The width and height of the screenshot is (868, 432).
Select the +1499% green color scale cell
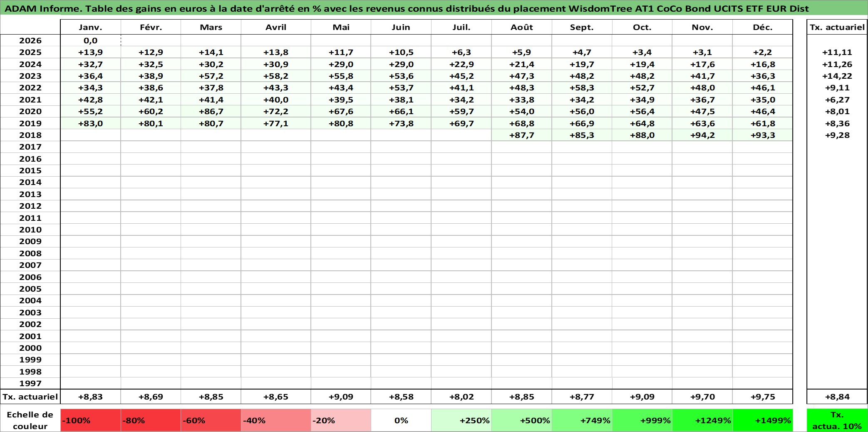click(762, 420)
